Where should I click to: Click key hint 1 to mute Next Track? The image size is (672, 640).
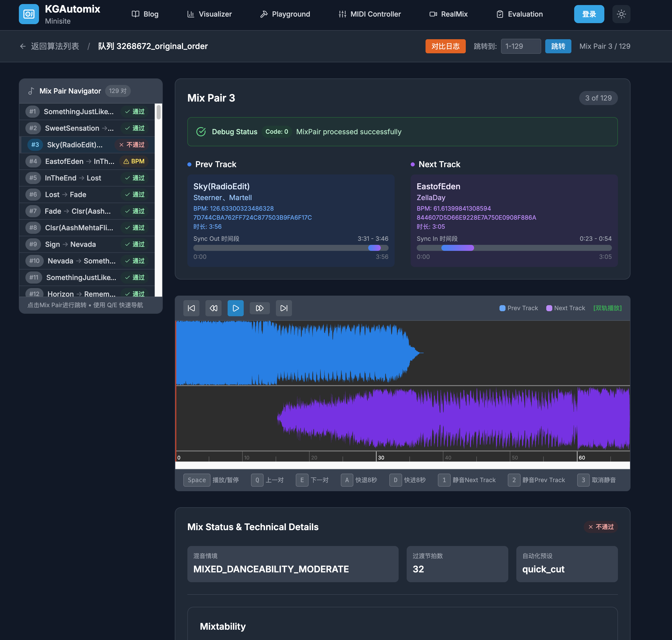pos(444,480)
